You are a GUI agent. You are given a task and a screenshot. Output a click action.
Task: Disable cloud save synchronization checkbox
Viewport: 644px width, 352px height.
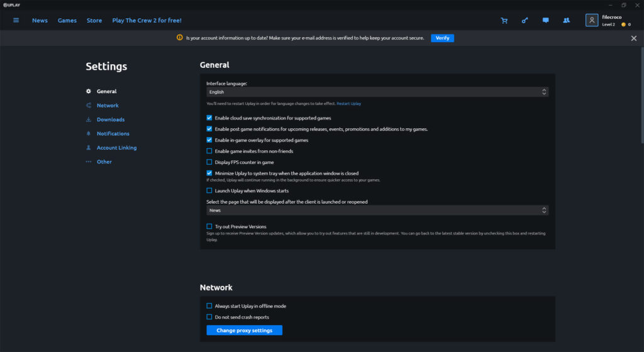(209, 118)
